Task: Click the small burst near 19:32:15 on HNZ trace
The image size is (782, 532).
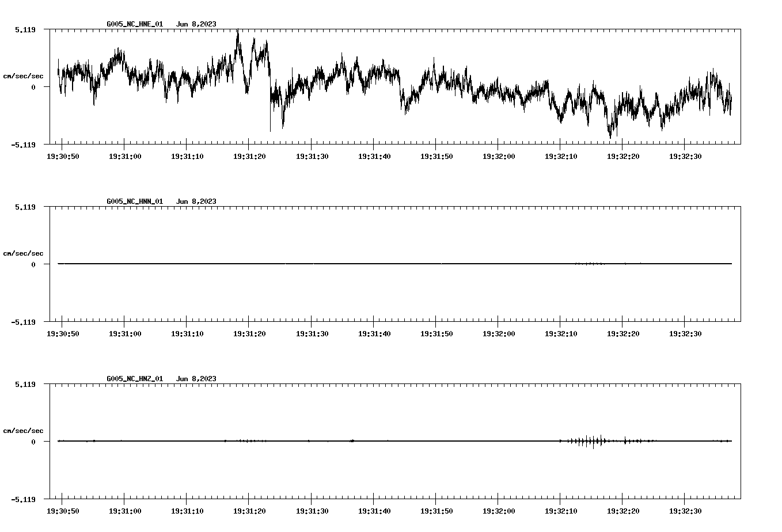Action: pos(593,441)
